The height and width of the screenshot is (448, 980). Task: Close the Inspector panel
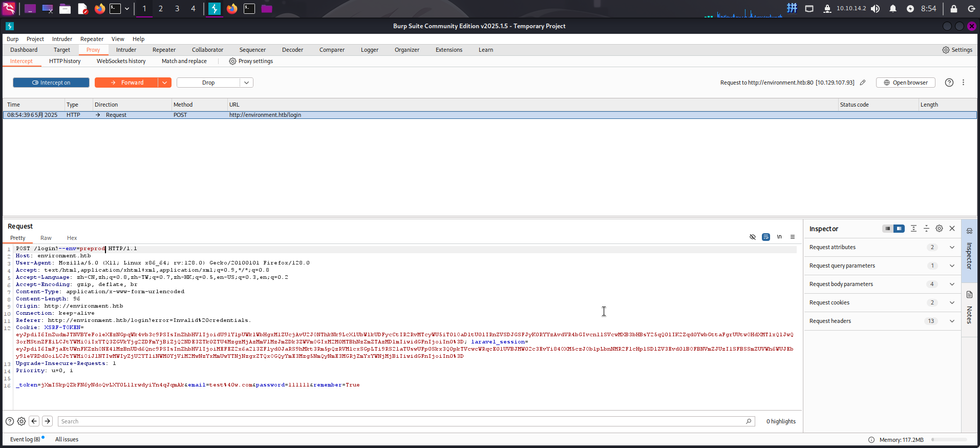(x=952, y=229)
